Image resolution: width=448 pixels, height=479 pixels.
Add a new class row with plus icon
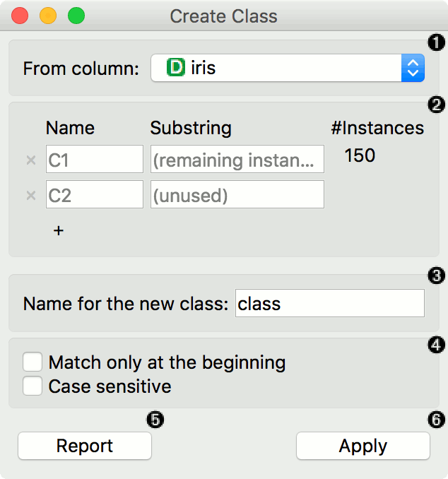(x=59, y=231)
